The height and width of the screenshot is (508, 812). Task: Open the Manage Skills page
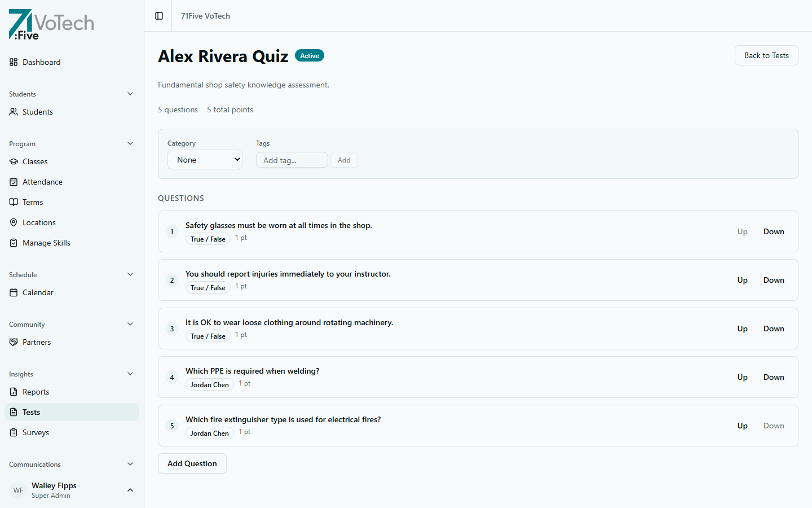[x=46, y=243]
